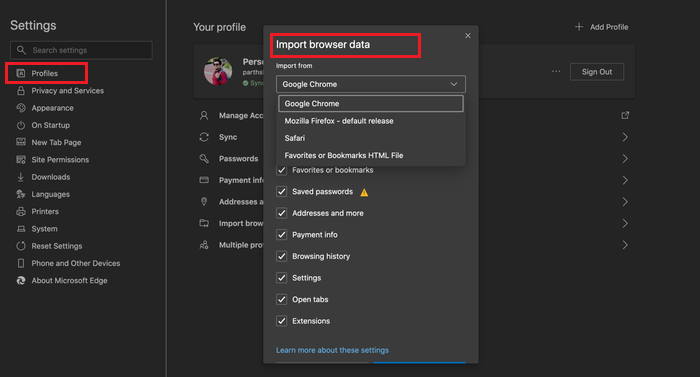Select Google Chrome from the list
This screenshot has height=377, width=700.
[371, 104]
